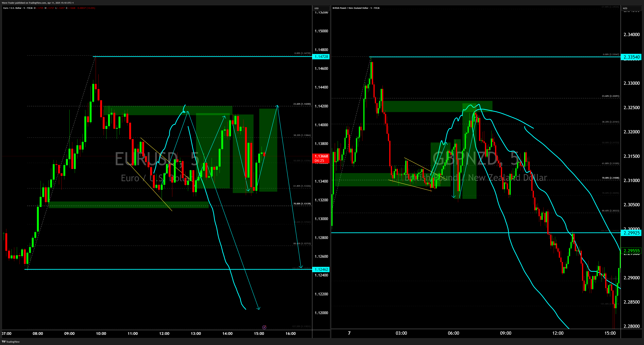644x345 pixels.
Task: Click the 08:00 time label on EURUSD axis
Action: (x=38, y=333)
